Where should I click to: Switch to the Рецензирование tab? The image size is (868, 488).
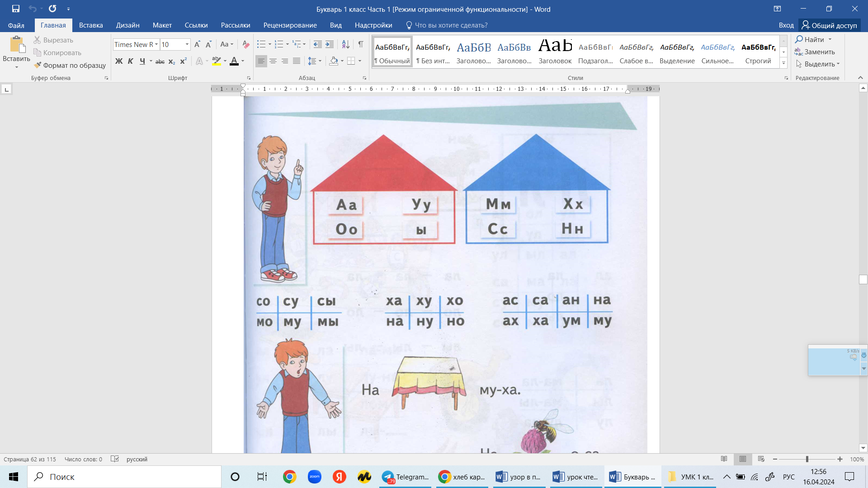pos(290,25)
